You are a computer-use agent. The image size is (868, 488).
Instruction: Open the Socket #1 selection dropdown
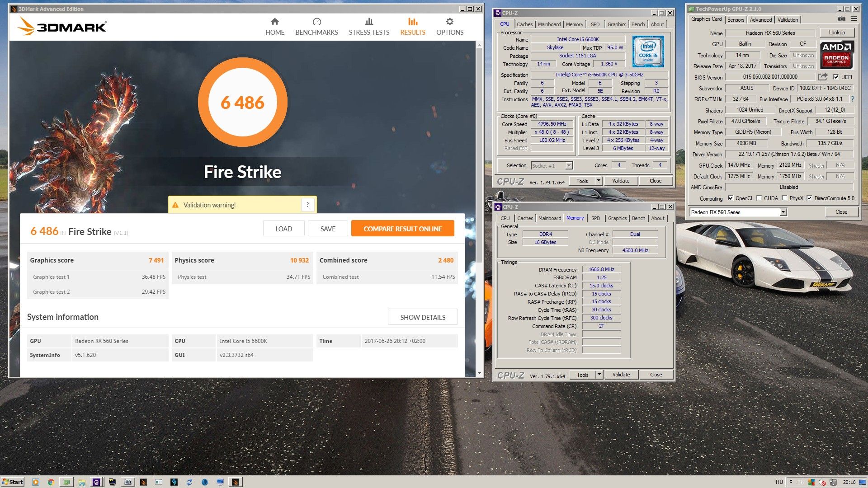click(569, 166)
